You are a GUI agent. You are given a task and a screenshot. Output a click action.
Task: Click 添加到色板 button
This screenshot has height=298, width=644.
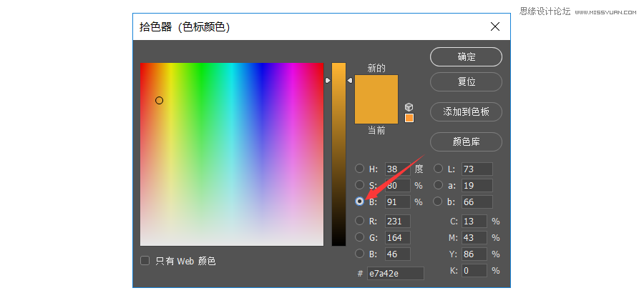tap(466, 112)
